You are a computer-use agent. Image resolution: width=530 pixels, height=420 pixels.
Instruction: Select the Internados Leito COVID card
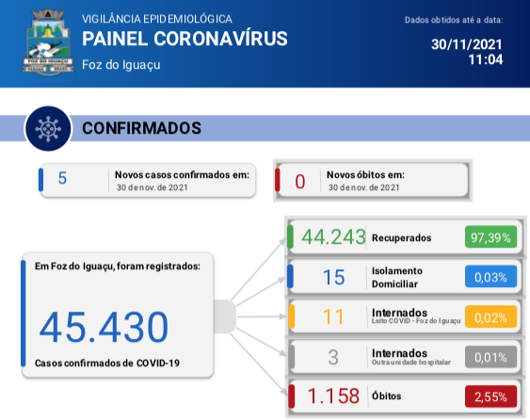click(x=405, y=316)
